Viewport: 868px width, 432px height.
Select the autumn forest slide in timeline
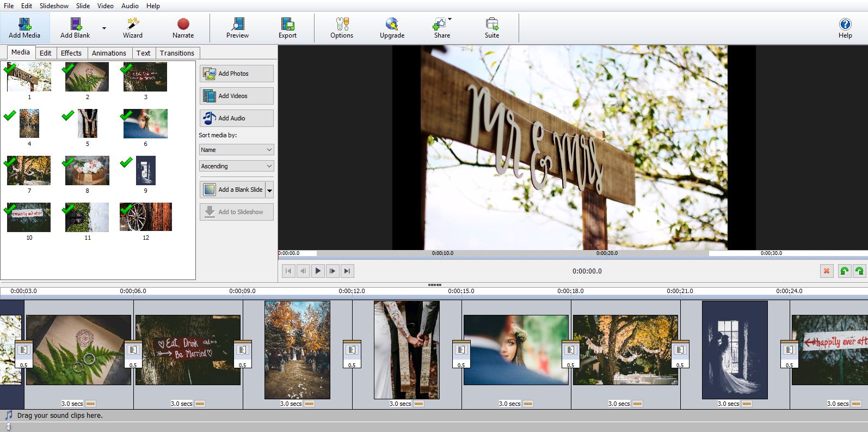pos(297,350)
